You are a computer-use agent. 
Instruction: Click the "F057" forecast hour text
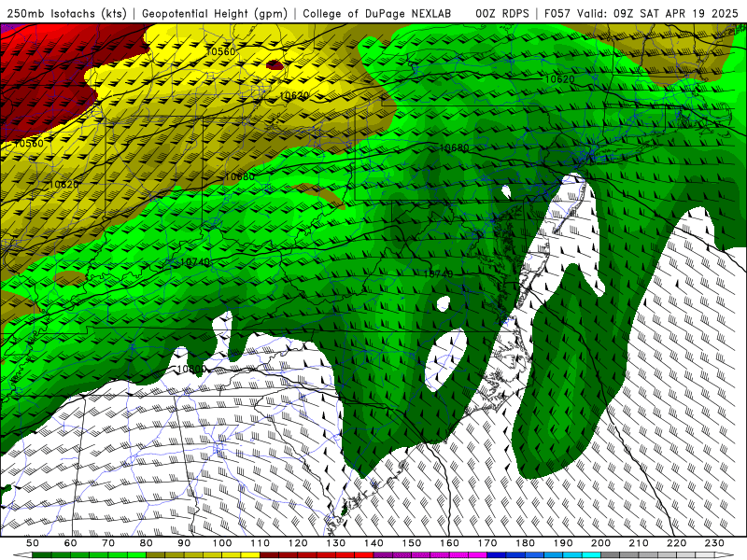[557, 13]
